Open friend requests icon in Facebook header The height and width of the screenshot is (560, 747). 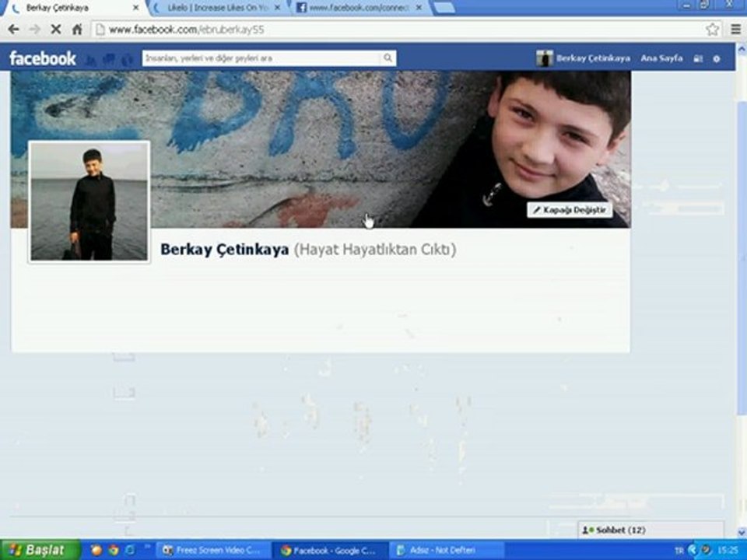point(90,60)
